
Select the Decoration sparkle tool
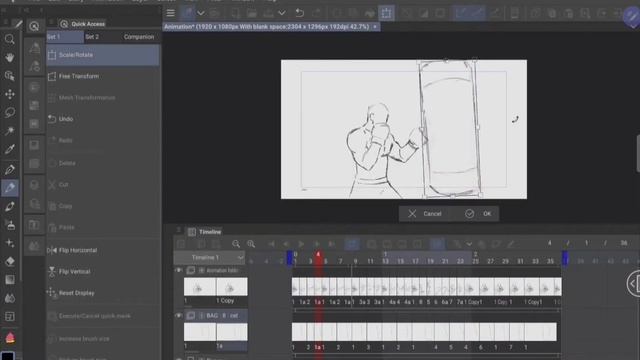pyautogui.click(x=9, y=243)
